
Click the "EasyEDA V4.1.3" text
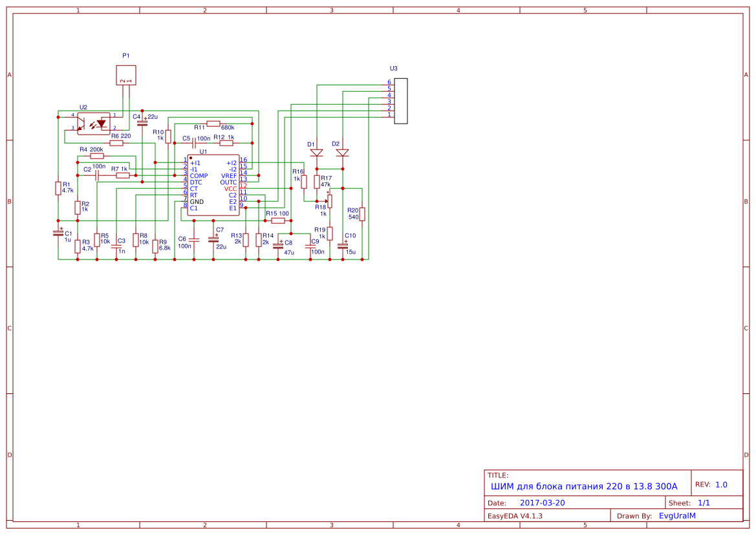[x=515, y=516]
